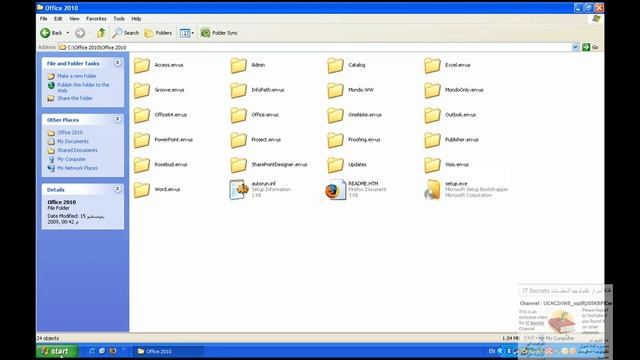Collapse the Other Places panel
The height and width of the screenshot is (360, 640).
117,119
